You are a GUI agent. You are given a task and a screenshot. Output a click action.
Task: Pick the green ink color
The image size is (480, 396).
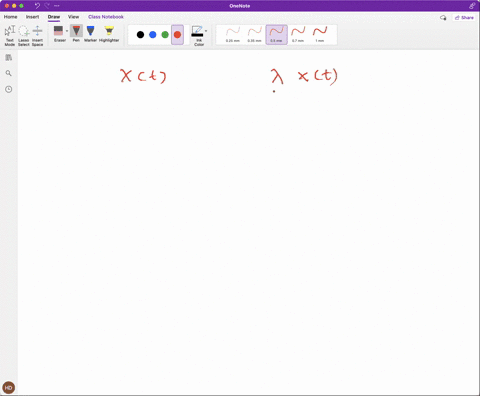click(x=165, y=34)
